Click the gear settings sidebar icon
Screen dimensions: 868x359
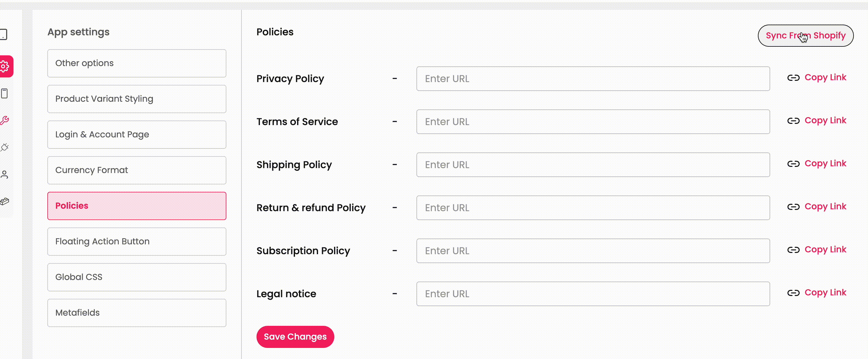(x=5, y=66)
